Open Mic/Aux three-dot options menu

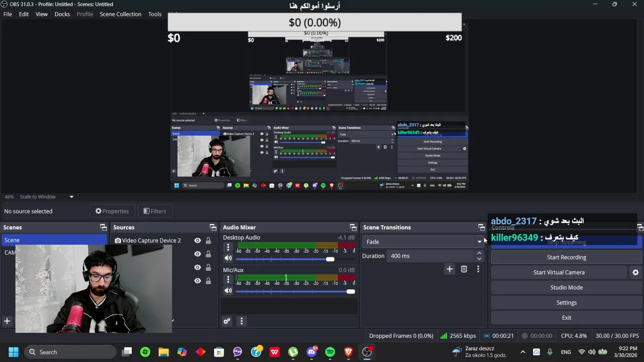tap(228, 280)
